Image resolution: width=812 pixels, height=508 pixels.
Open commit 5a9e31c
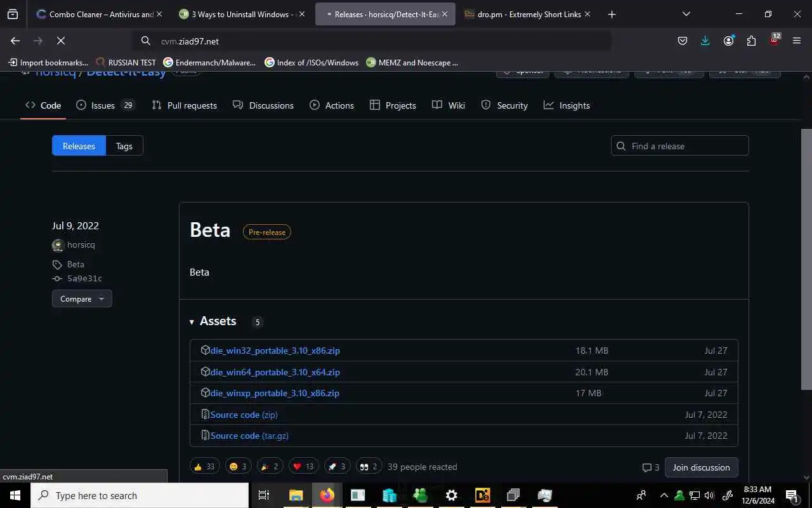(x=84, y=279)
